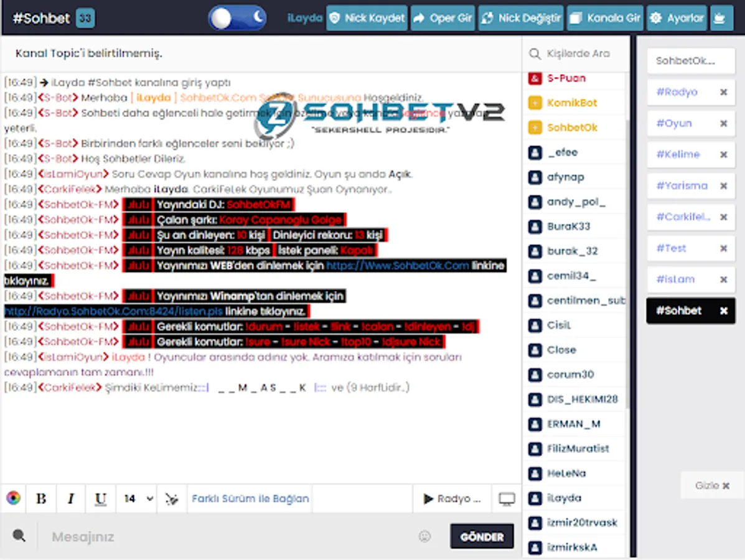The width and height of the screenshot is (745, 560).
Task: Select user DIS_HEKIMI28 in the list
Action: pyautogui.click(x=582, y=399)
